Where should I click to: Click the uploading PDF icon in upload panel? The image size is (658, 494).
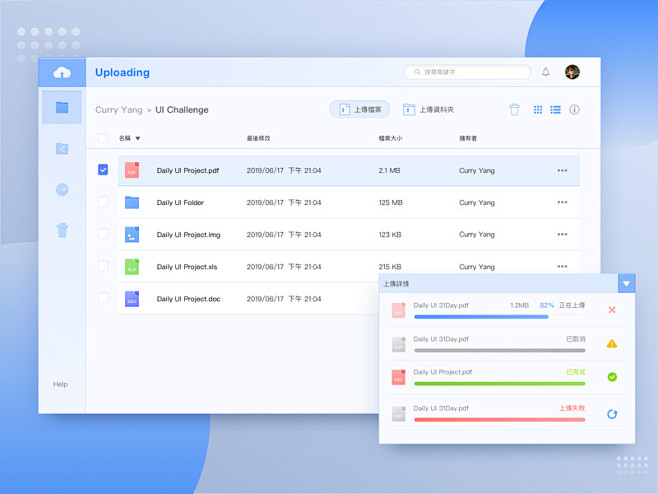(x=398, y=310)
